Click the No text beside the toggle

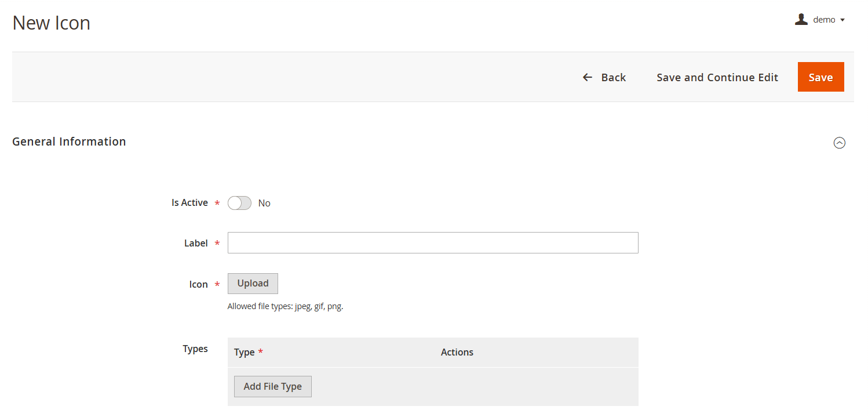click(264, 203)
